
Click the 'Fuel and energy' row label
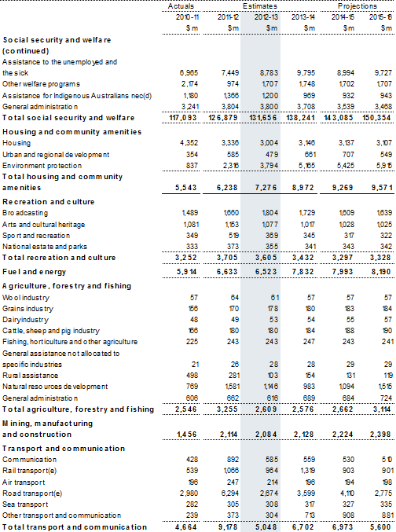point(34,272)
